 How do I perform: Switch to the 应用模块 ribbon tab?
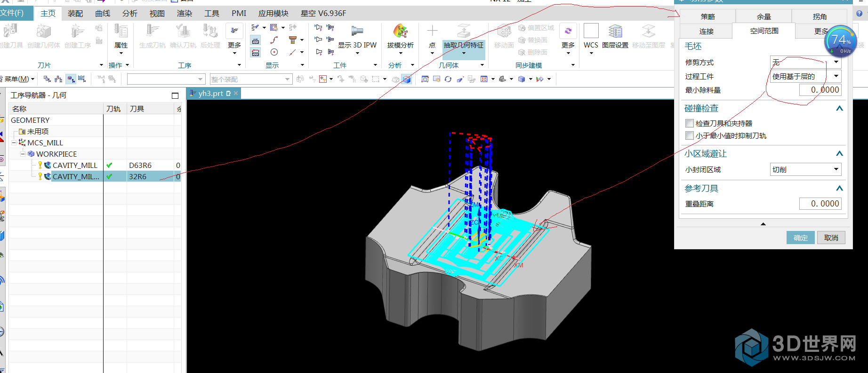click(x=273, y=14)
